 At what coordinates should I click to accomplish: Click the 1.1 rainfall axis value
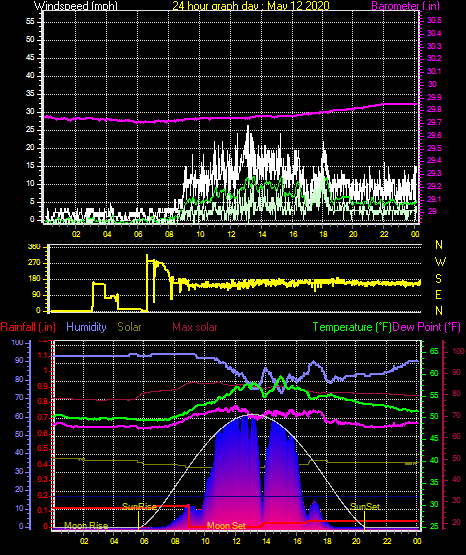42,355
